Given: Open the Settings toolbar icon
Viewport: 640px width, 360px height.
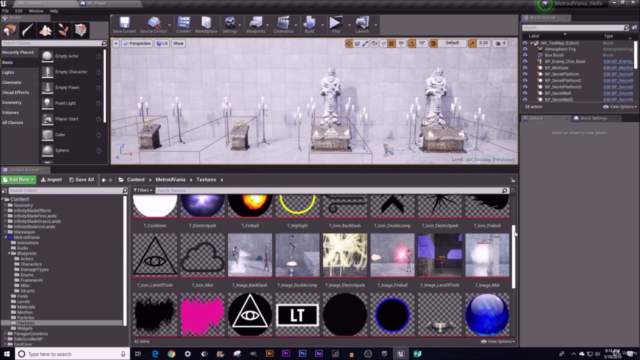Looking at the screenshot, I should click(x=230, y=25).
